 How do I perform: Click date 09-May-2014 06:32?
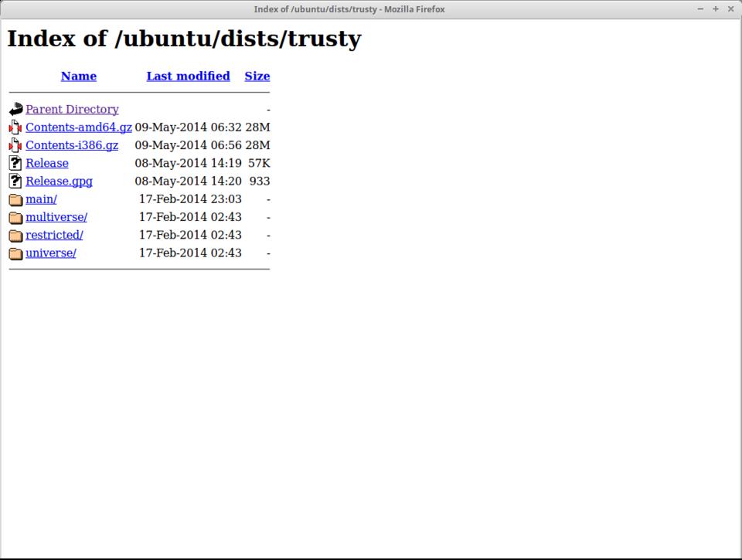click(x=188, y=127)
